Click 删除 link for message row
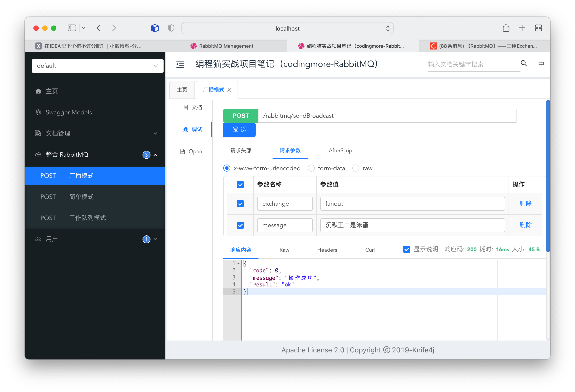575x392 pixels. click(525, 225)
